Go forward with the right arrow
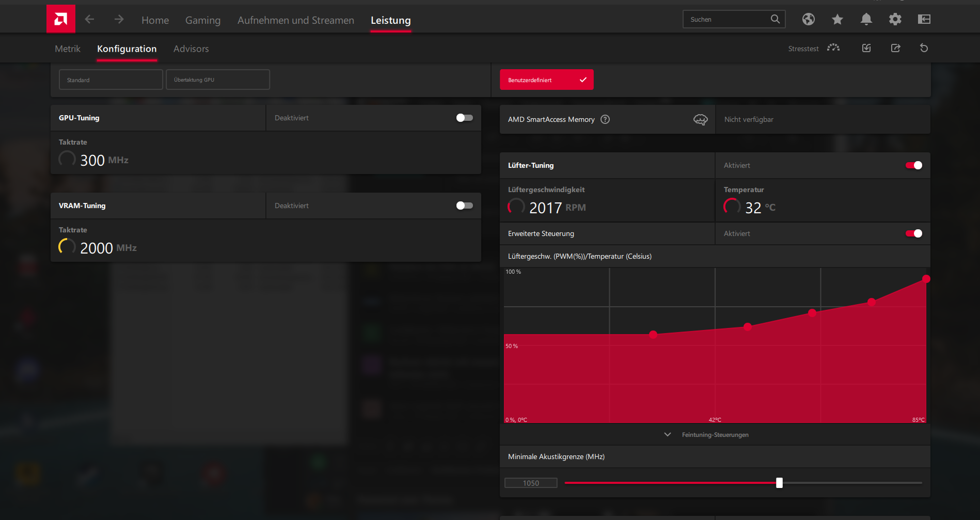This screenshot has height=520, width=980. coord(119,19)
